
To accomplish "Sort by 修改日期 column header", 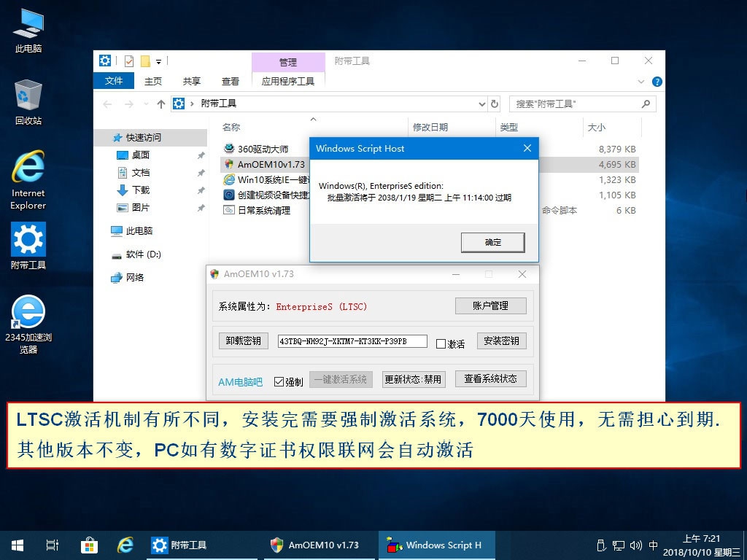I will coord(430,127).
